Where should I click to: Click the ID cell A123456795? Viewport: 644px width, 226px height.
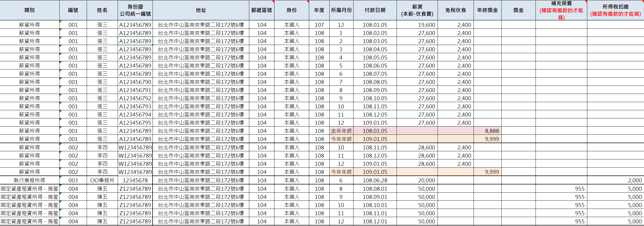coord(135,123)
